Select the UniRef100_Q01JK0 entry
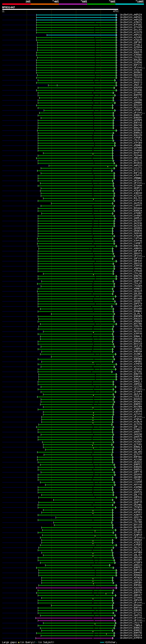Image resolution: width=146 pixels, height=644 pixels. [x=131, y=30]
